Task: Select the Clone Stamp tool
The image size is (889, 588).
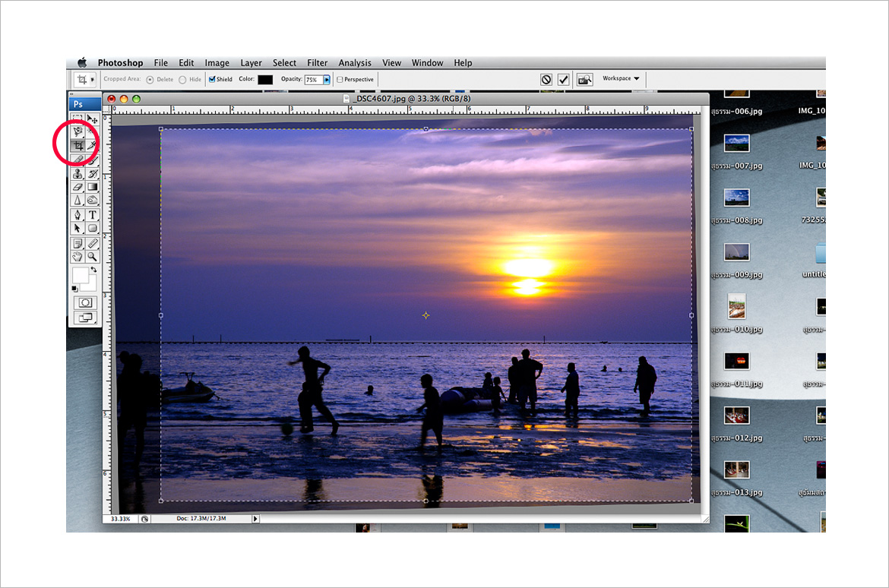Action: [x=78, y=173]
